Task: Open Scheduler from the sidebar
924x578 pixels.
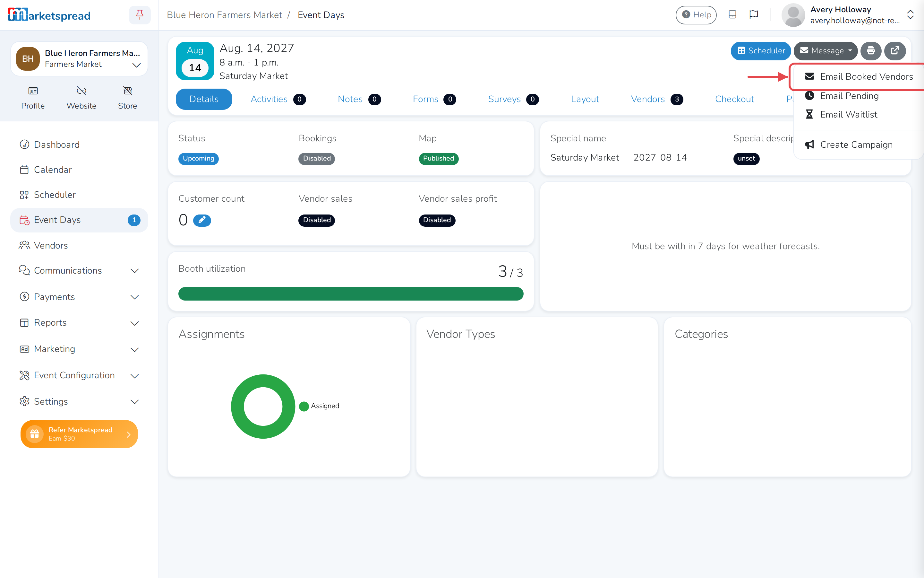Action: 79,195
